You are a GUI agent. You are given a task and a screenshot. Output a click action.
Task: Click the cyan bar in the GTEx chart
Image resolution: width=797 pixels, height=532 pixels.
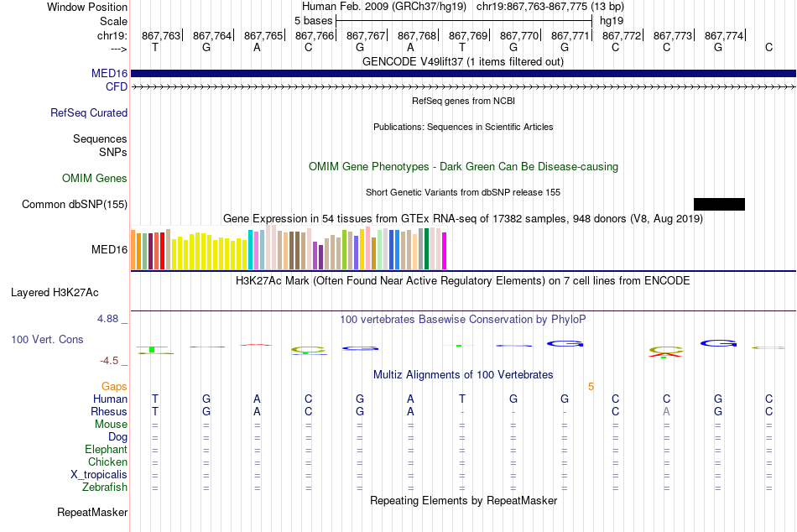point(251,249)
